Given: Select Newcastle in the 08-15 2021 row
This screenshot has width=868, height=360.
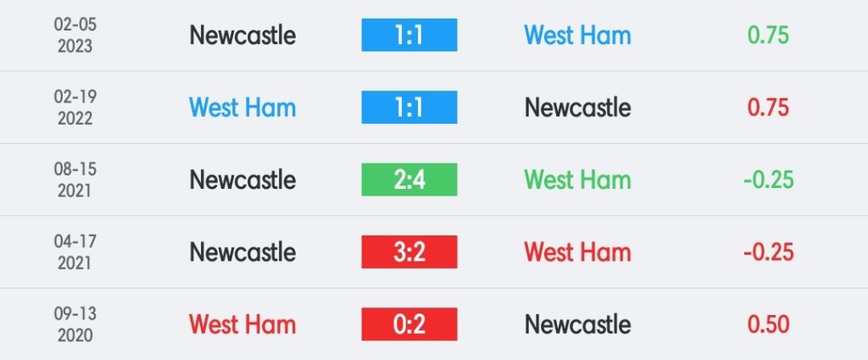Looking at the screenshot, I should (x=242, y=180).
